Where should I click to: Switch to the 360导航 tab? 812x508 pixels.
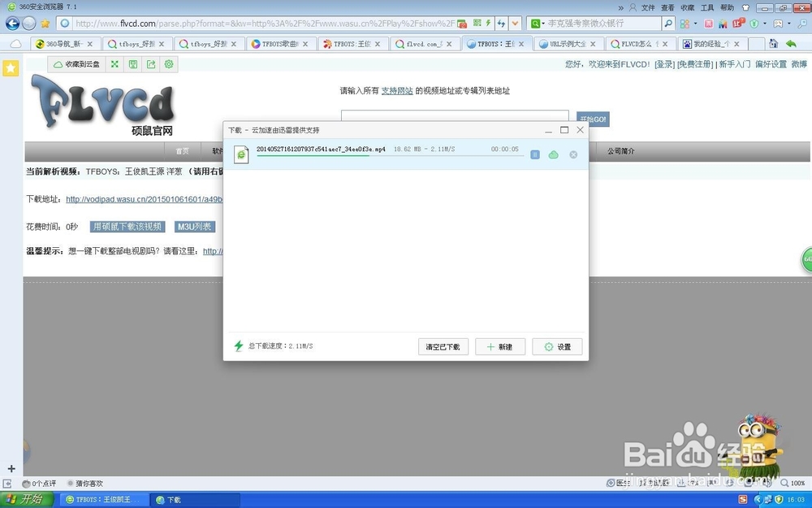tap(64, 44)
